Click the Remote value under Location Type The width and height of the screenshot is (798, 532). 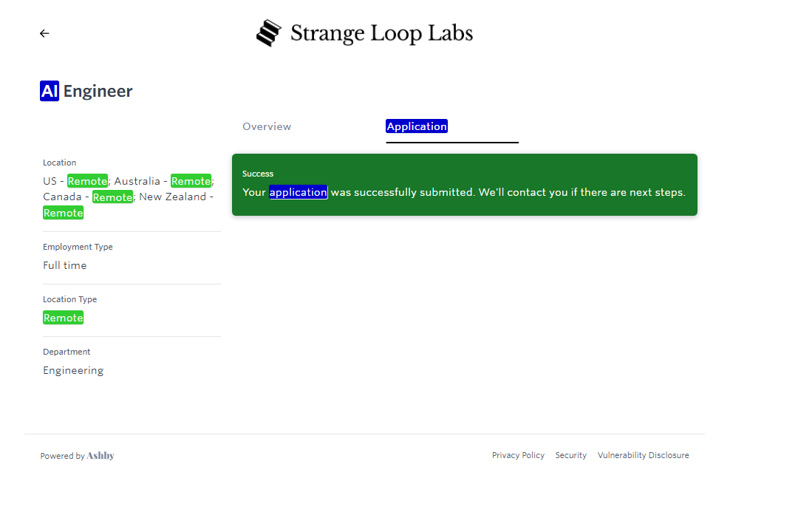(x=63, y=318)
